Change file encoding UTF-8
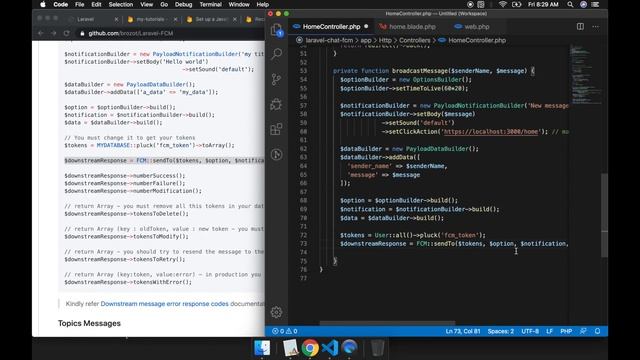This screenshot has width=640, height=360. [530, 331]
